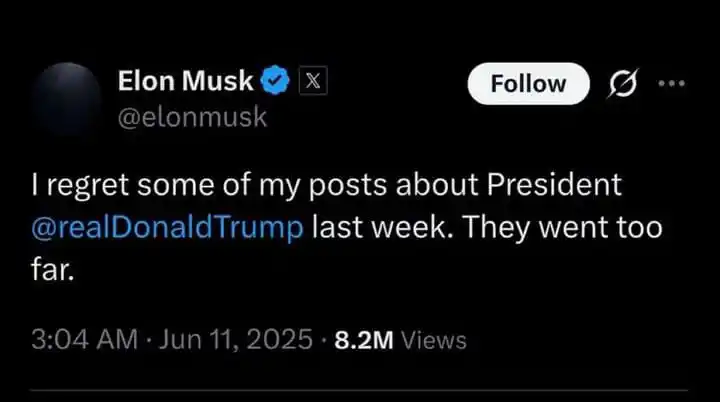Open Elon Musk's profile picture

click(65, 98)
